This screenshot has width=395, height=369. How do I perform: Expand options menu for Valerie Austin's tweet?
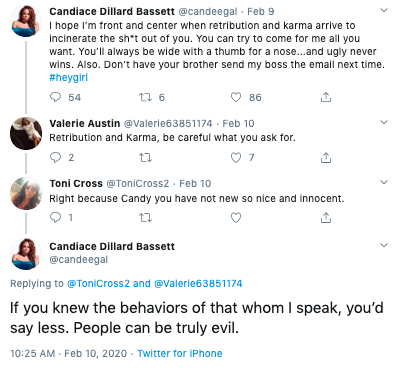pos(384,122)
